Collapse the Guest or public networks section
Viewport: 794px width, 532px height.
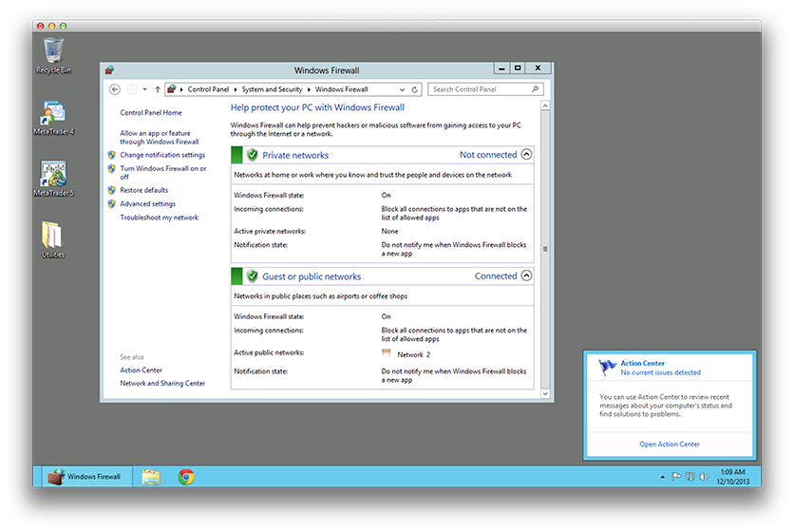click(527, 276)
